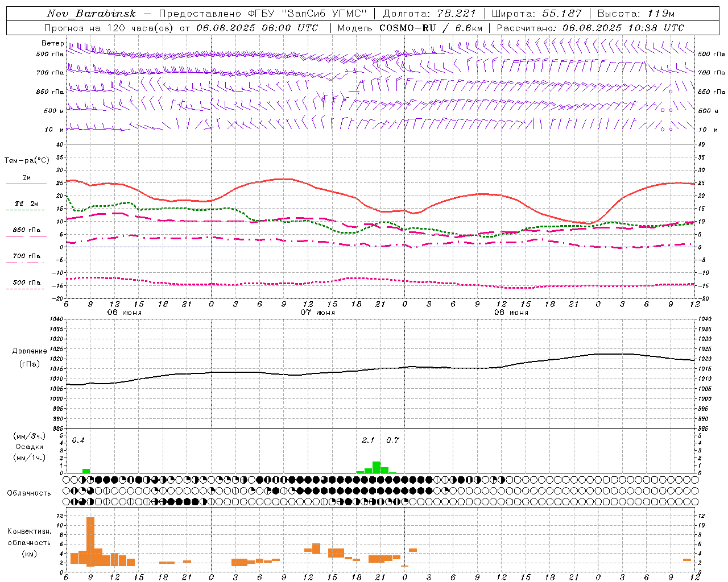Click the forecast header 'Прогноз на 120 часа(ов)'
728x582 pixels.
[x=109, y=28]
